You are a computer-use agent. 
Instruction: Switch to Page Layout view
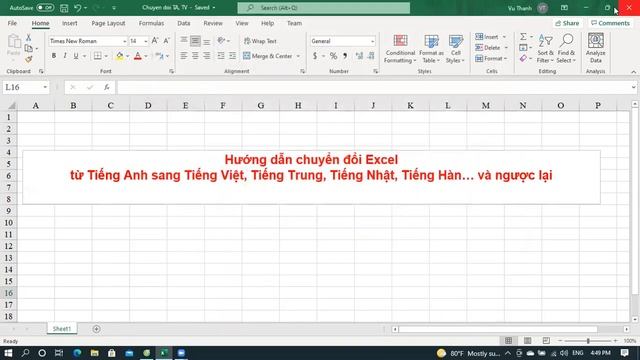(x=527, y=341)
